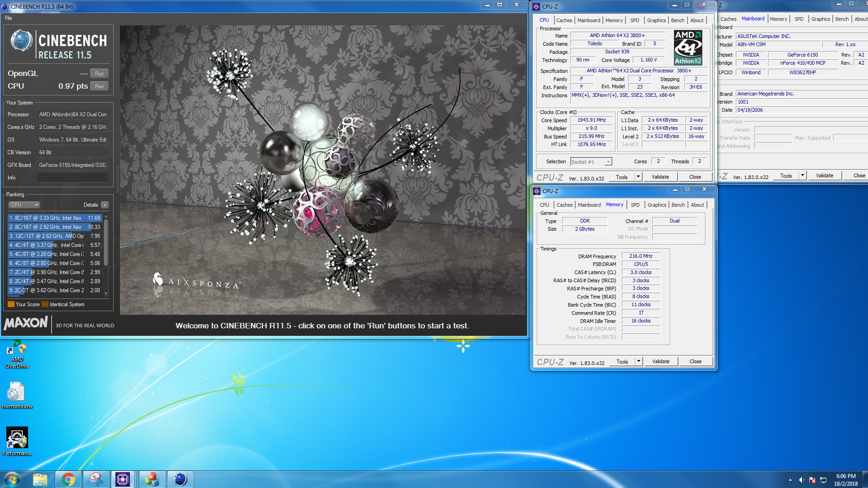This screenshot has height=488, width=868.
Task: Click the Core Speed value 1943.91 MHz
Action: point(591,120)
